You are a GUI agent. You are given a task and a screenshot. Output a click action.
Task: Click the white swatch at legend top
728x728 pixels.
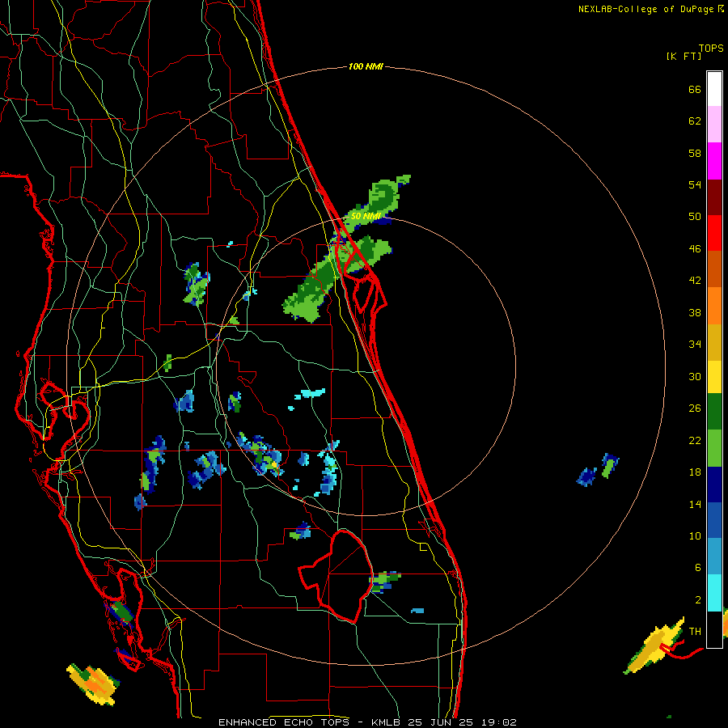tap(714, 89)
